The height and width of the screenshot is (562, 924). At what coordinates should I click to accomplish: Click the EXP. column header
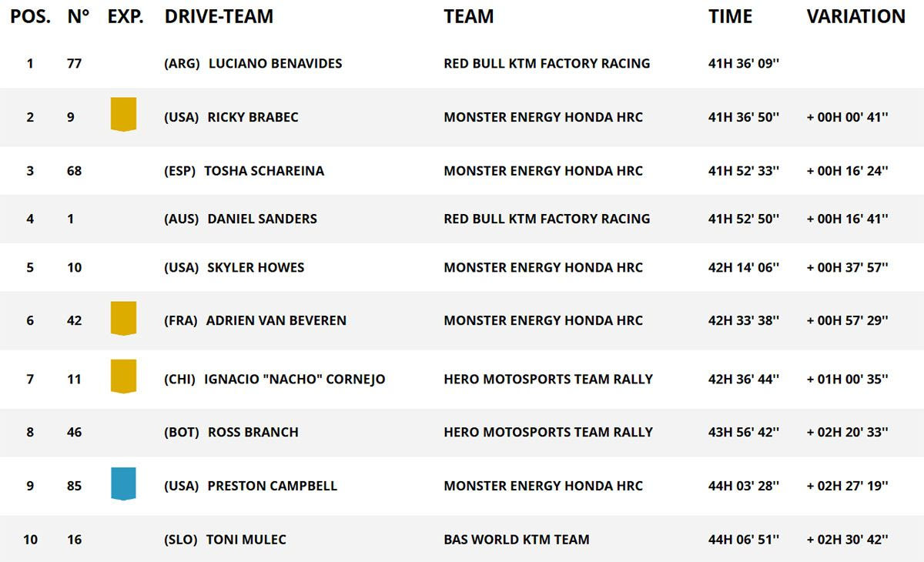pyautogui.click(x=126, y=17)
